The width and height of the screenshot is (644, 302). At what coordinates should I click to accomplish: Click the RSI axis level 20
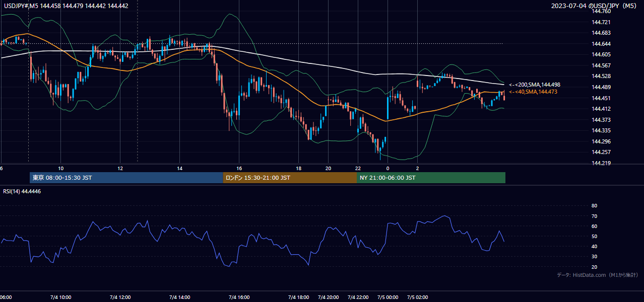pos(594,267)
